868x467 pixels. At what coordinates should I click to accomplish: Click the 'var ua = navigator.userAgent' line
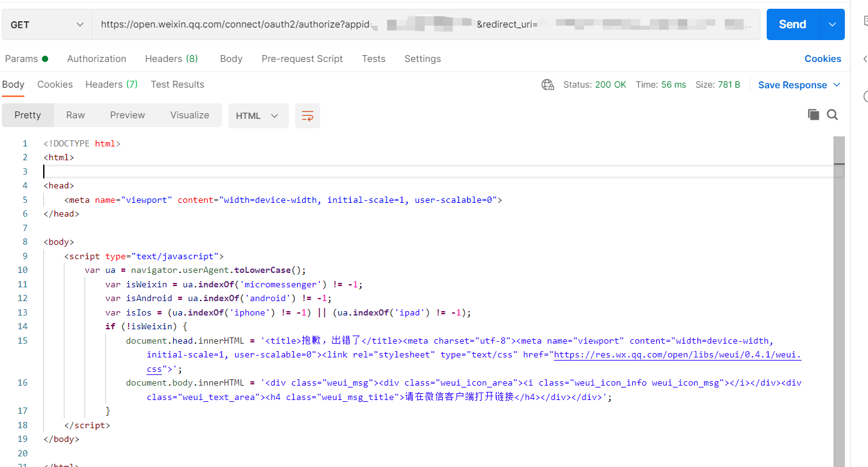pyautogui.click(x=196, y=270)
